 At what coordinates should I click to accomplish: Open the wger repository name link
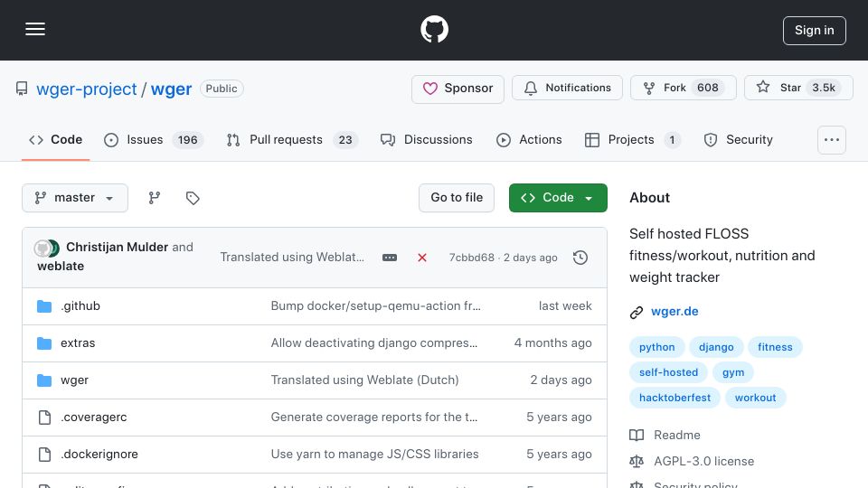[x=171, y=89]
